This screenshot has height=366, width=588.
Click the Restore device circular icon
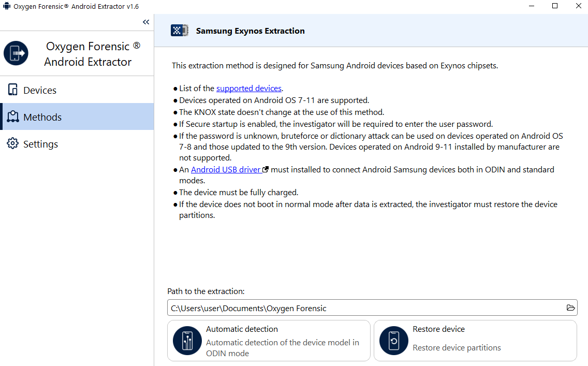(x=394, y=341)
